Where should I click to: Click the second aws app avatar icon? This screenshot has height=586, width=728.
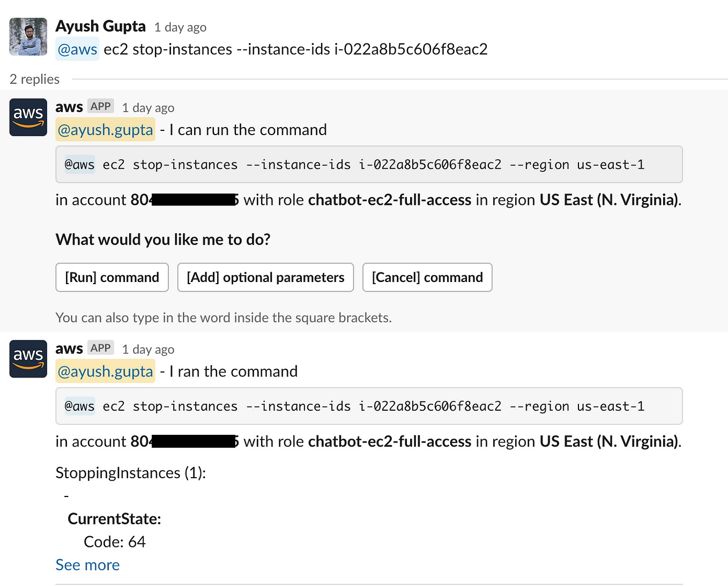(x=28, y=359)
